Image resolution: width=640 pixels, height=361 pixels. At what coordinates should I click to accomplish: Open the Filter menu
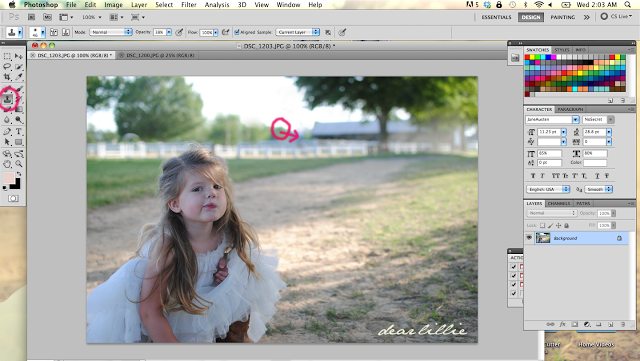click(189, 4)
